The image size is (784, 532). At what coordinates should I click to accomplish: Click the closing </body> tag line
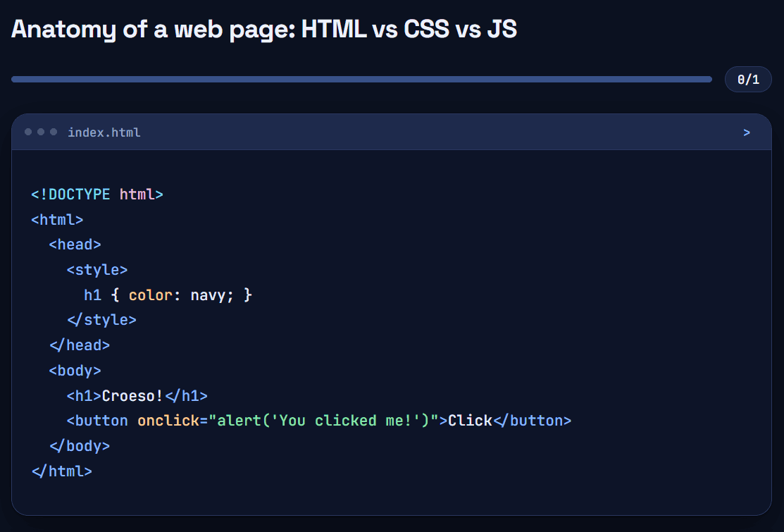click(80, 446)
